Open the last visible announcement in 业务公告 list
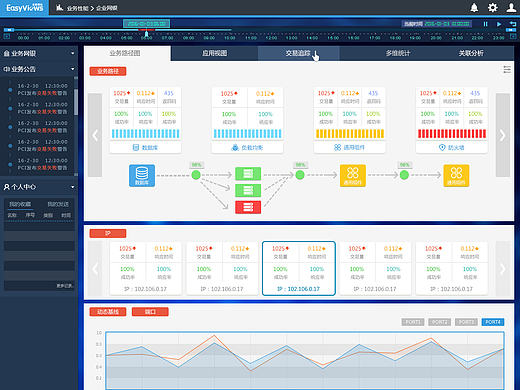520x390 pixels. 42,164
